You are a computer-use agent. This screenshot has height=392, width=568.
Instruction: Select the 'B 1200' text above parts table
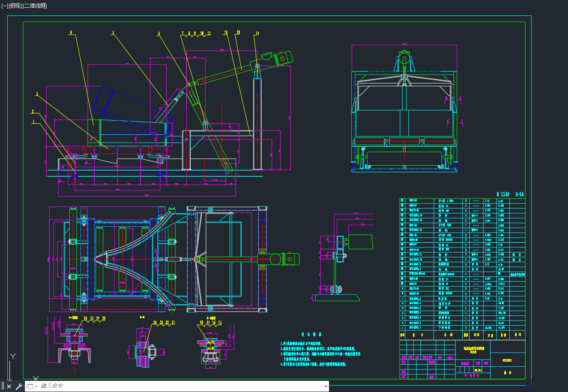(504, 194)
